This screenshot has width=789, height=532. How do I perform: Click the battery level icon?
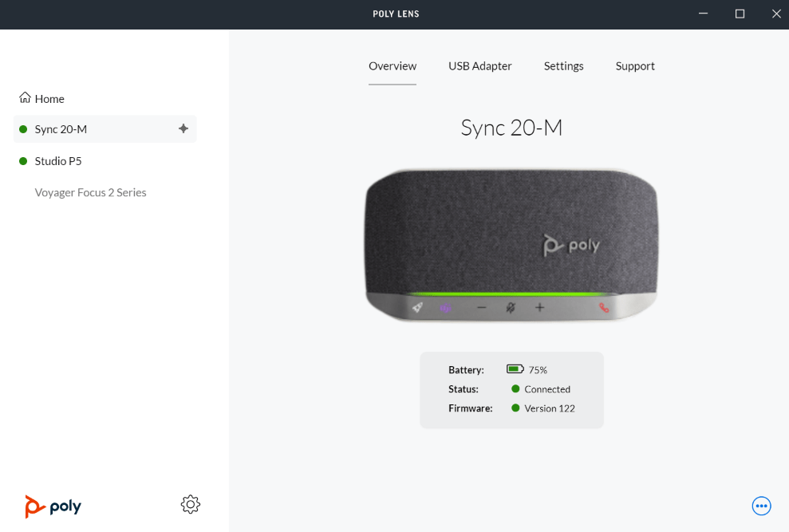click(x=515, y=369)
